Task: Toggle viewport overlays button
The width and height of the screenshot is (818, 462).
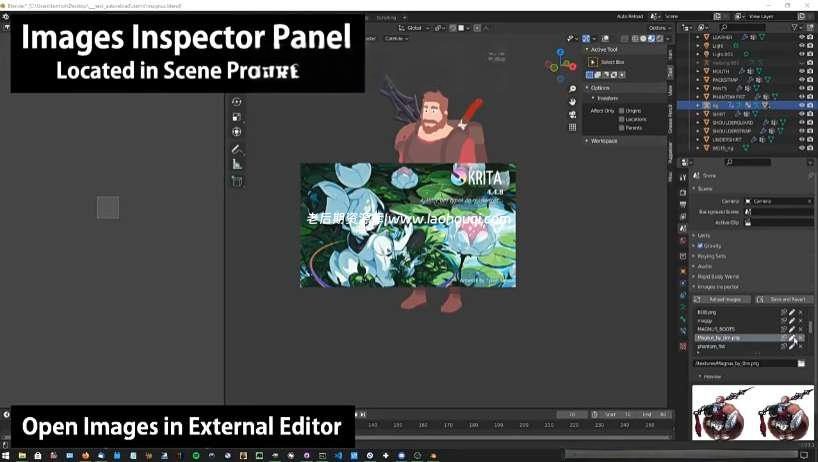Action: [x=605, y=39]
